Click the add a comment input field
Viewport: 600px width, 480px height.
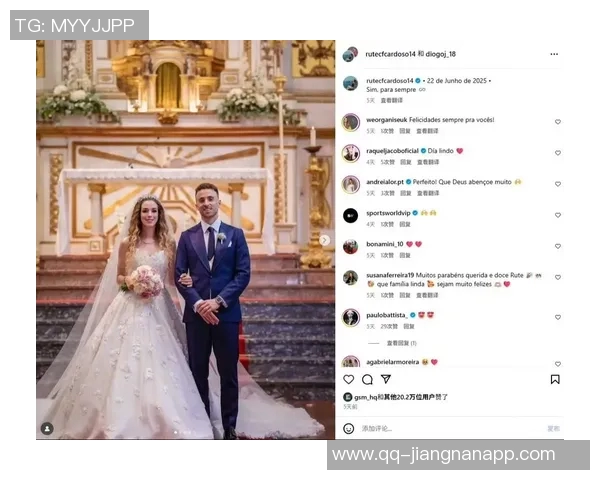click(452, 428)
